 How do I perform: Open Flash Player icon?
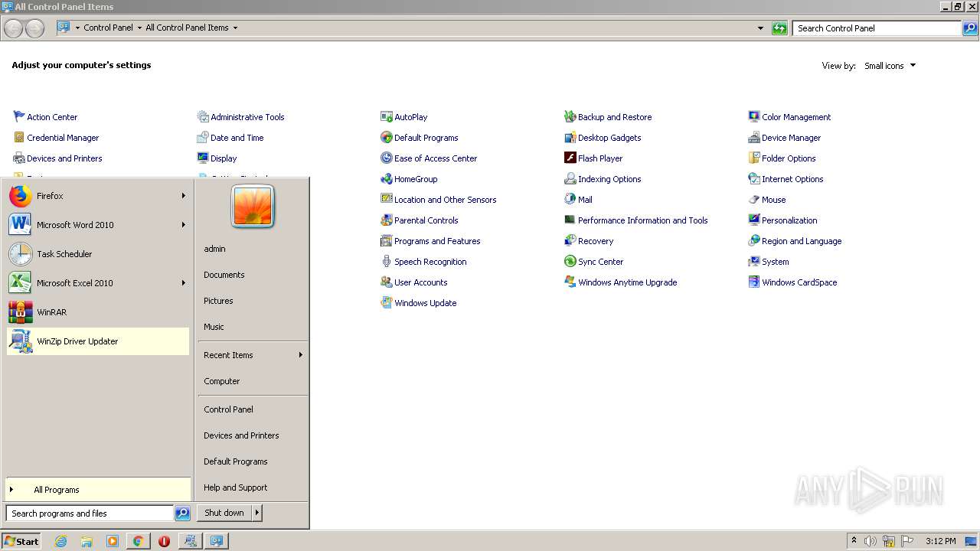click(x=570, y=158)
